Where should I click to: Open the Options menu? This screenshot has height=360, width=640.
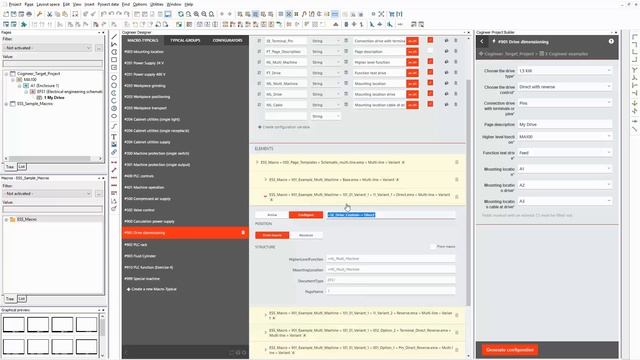pos(140,4)
